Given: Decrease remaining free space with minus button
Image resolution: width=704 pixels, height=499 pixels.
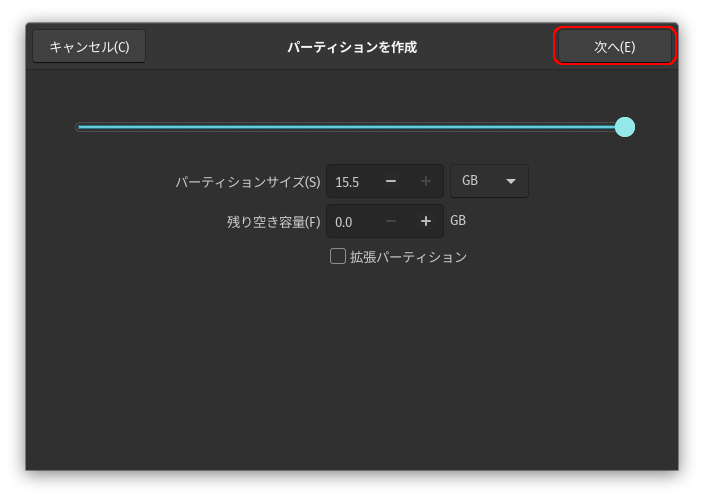Looking at the screenshot, I should pos(391,221).
